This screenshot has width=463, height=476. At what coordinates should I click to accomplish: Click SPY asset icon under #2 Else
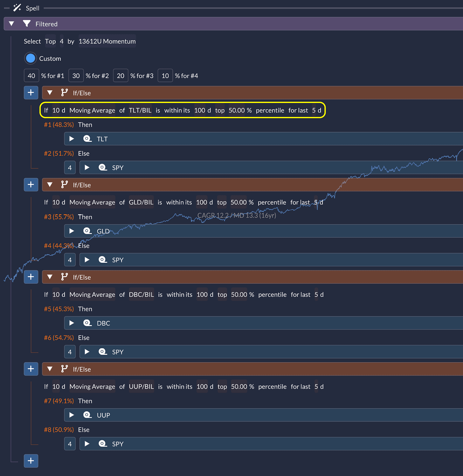click(x=102, y=167)
